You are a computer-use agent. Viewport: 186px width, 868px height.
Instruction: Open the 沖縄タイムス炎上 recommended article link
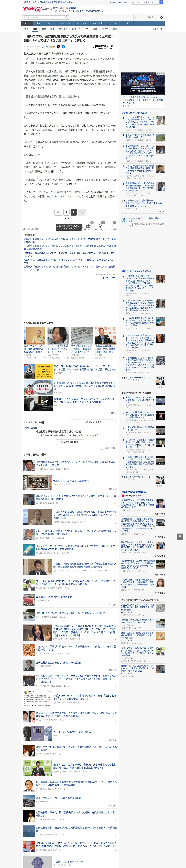pos(76,498)
